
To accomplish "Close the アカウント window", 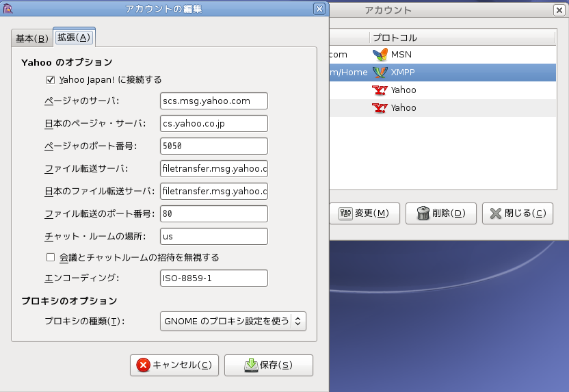I will pos(559,10).
